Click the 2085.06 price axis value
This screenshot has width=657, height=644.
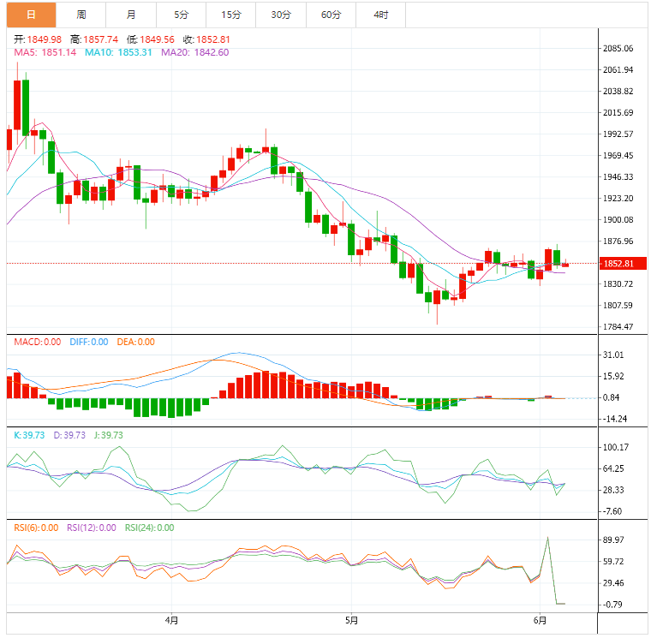pyautogui.click(x=618, y=49)
